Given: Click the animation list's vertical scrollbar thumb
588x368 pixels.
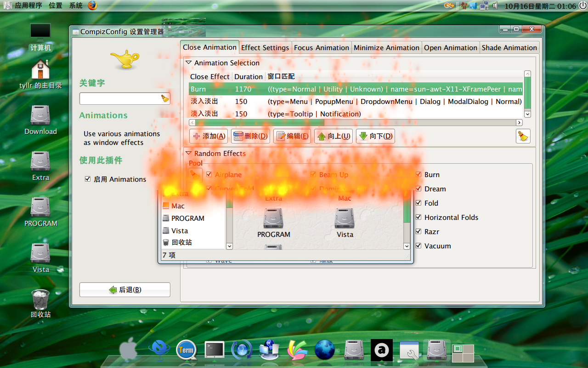Looking at the screenshot, I should (527, 92).
